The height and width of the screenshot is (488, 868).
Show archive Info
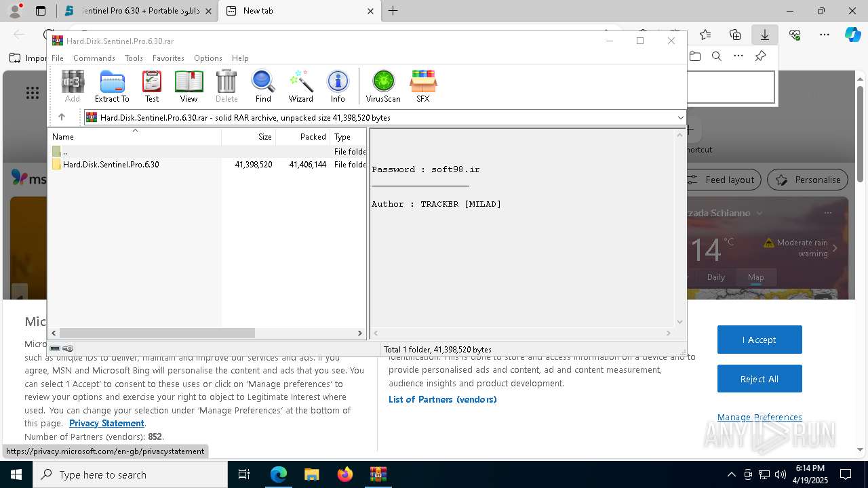pos(338,86)
